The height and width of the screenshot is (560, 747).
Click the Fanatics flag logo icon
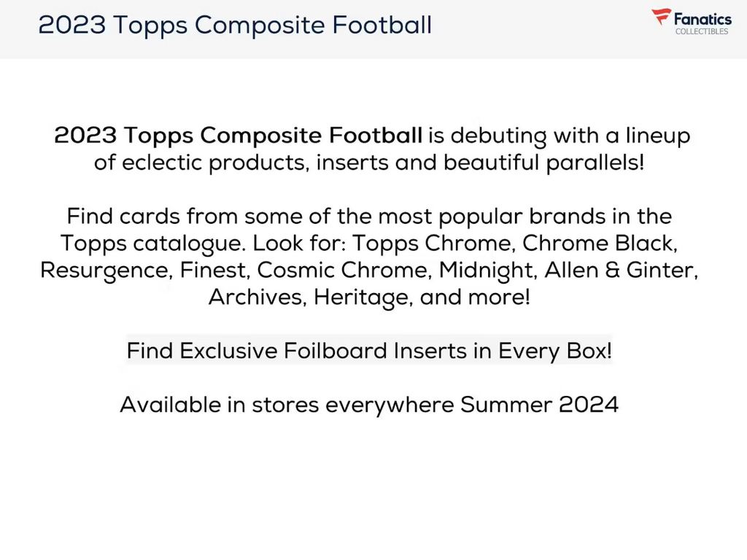662,17
